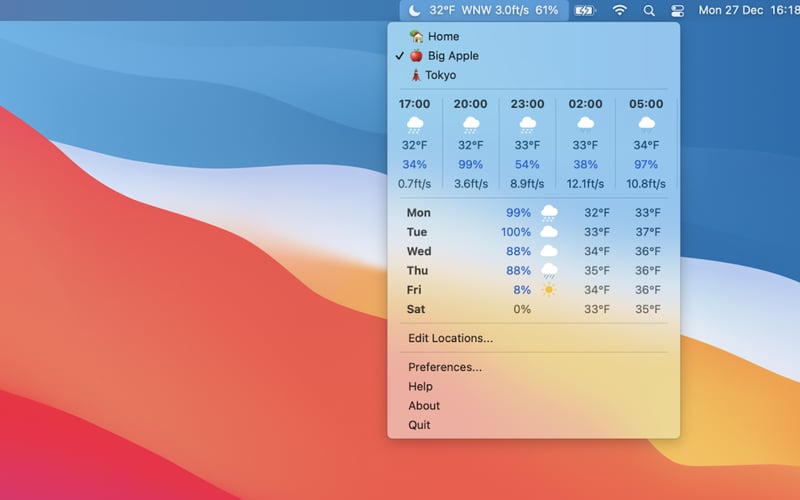800x500 pixels.
Task: Click Tuesday's cloud forecast icon
Action: pyautogui.click(x=549, y=232)
